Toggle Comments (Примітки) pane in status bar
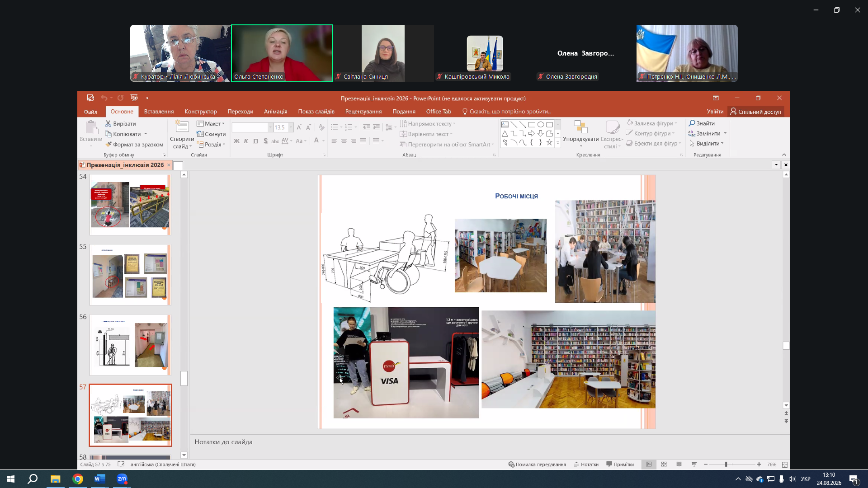Image resolution: width=868 pixels, height=488 pixels. (620, 465)
